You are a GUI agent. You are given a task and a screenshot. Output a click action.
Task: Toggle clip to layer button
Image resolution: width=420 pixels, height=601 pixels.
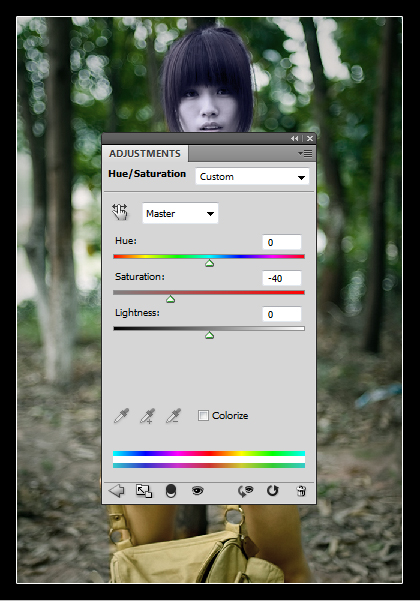pos(171,491)
